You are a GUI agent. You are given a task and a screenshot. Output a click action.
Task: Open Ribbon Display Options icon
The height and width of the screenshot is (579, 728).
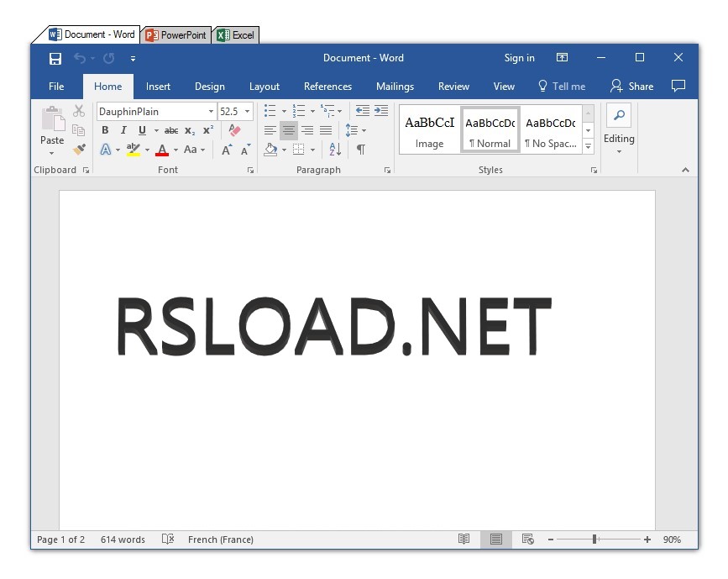coord(562,58)
